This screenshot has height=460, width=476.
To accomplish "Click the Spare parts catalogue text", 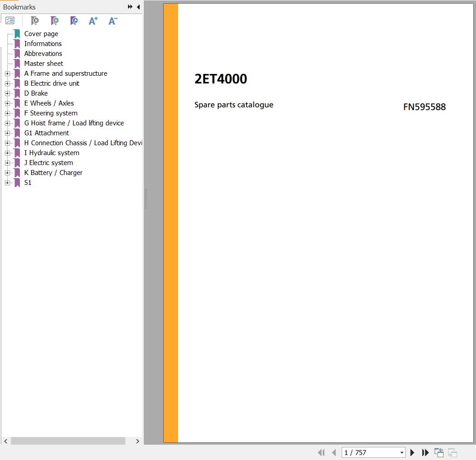I will [x=234, y=105].
